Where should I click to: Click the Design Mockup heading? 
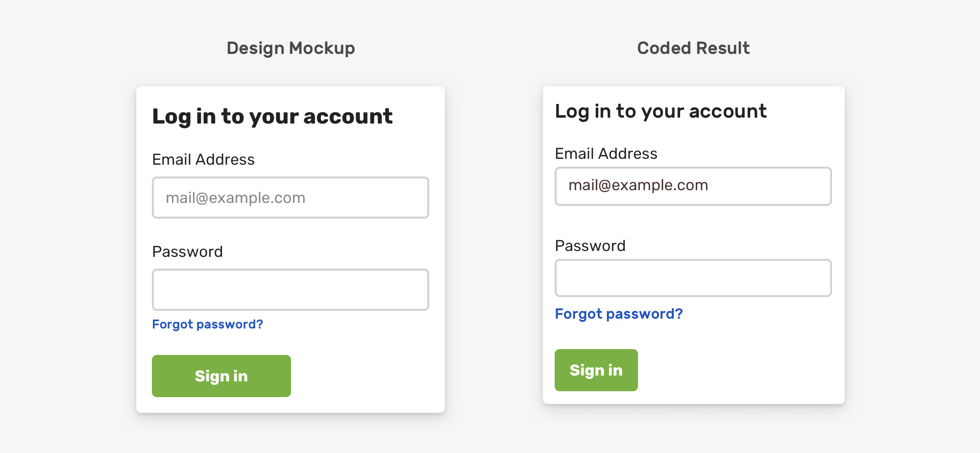click(x=291, y=48)
